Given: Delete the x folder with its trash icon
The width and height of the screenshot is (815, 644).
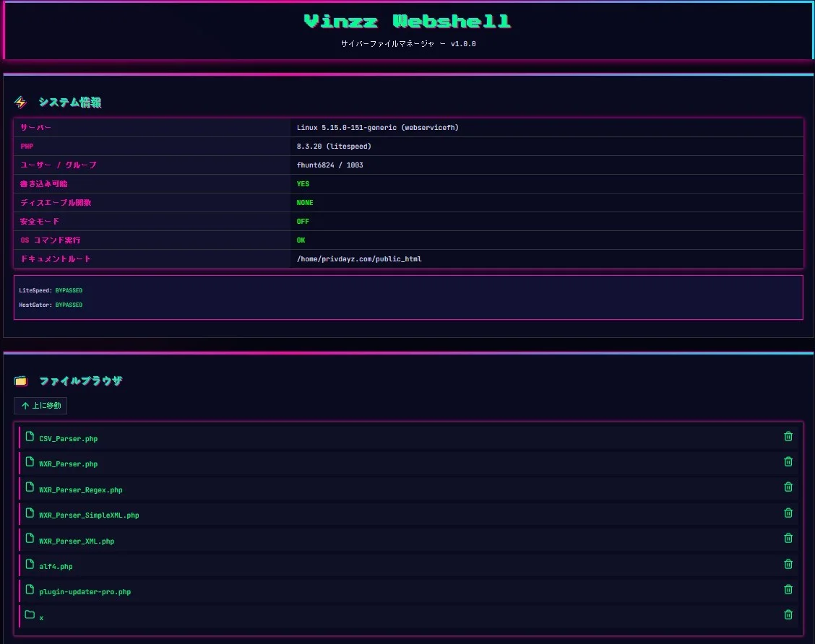Looking at the screenshot, I should pyautogui.click(x=788, y=614).
